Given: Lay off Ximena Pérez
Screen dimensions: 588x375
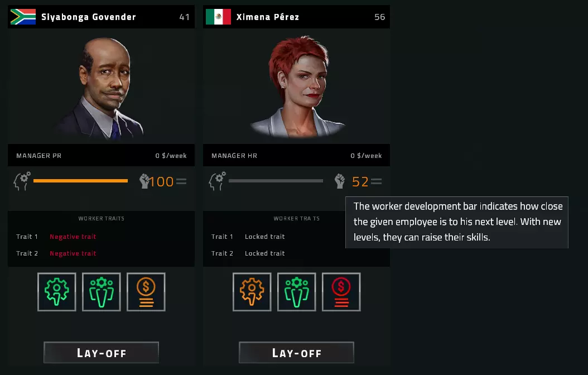Looking at the screenshot, I should (296, 353).
